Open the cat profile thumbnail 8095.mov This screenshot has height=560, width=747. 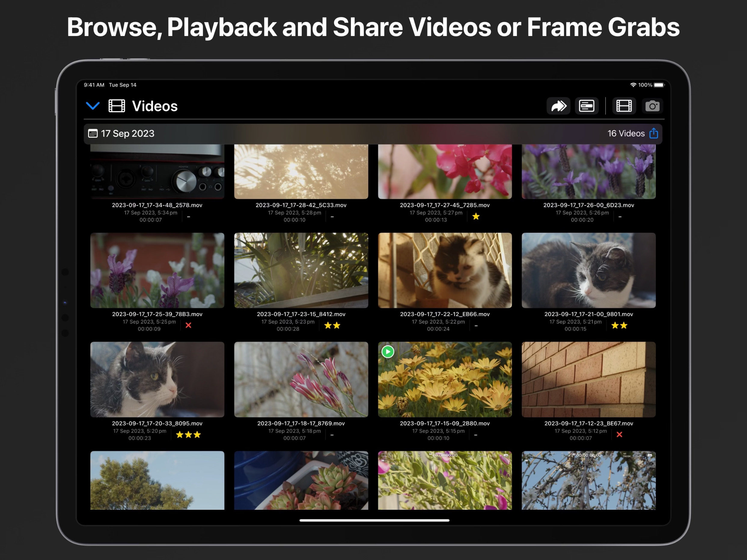coord(157,379)
